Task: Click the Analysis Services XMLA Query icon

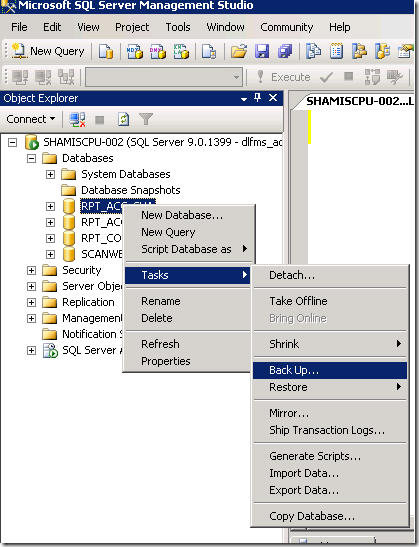Action: pyautogui.click(x=181, y=51)
